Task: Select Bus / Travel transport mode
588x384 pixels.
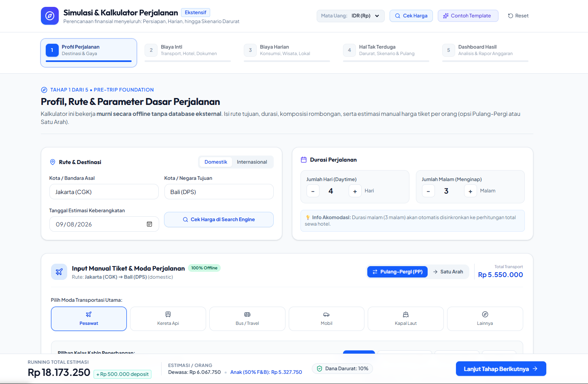Action: coord(247,319)
